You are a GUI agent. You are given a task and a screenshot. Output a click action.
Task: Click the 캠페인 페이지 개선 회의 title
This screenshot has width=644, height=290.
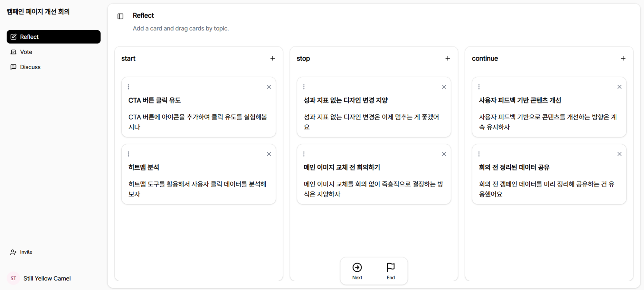[38, 12]
